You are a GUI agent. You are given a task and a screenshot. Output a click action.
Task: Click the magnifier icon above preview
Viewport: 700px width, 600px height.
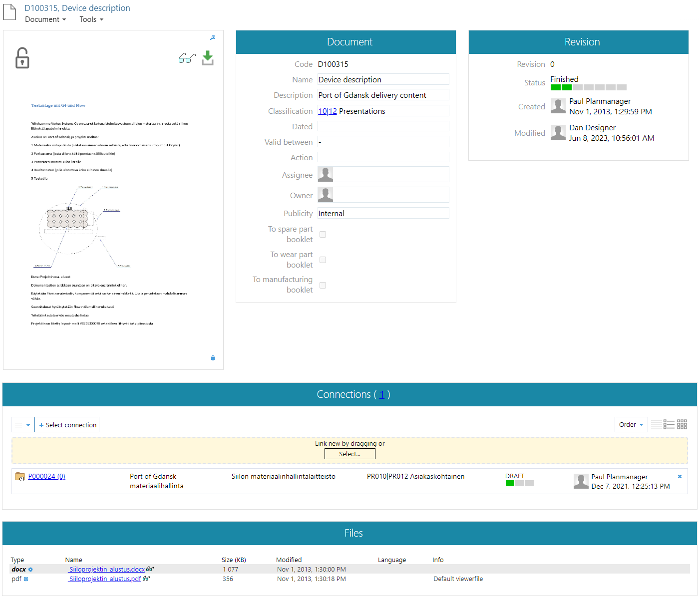point(213,38)
